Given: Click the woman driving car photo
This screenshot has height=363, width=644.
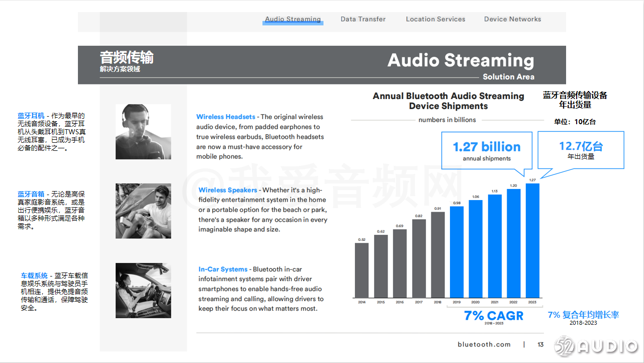Looking at the screenshot, I should coord(143,290).
